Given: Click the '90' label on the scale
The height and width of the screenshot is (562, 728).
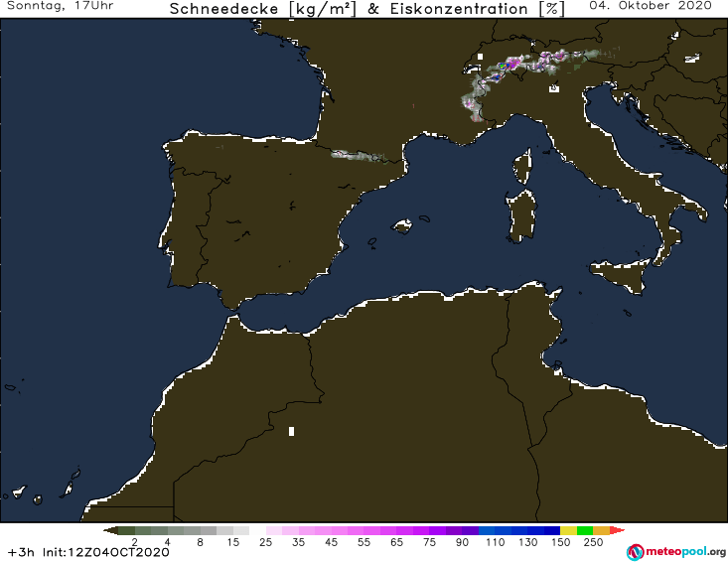Looking at the screenshot, I should coord(462,542).
